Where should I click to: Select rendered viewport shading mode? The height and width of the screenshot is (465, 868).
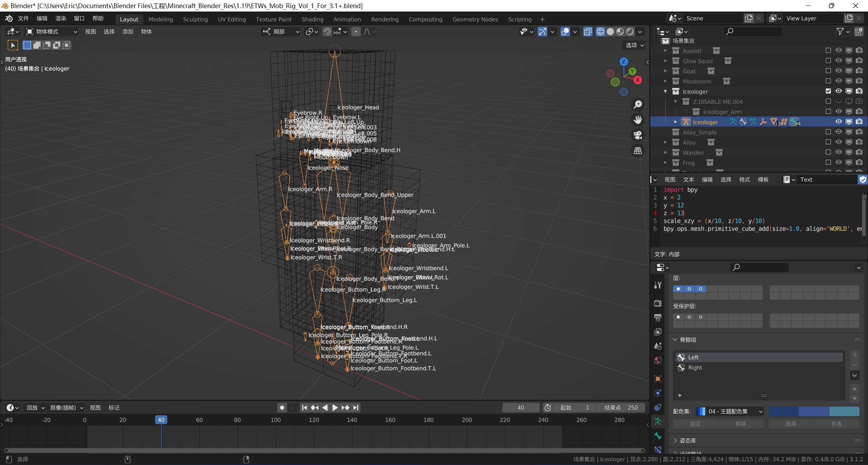[x=630, y=32]
